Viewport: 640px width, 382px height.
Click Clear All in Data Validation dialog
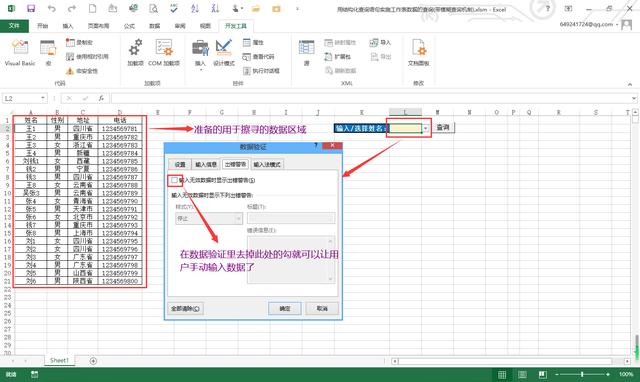tap(185, 309)
